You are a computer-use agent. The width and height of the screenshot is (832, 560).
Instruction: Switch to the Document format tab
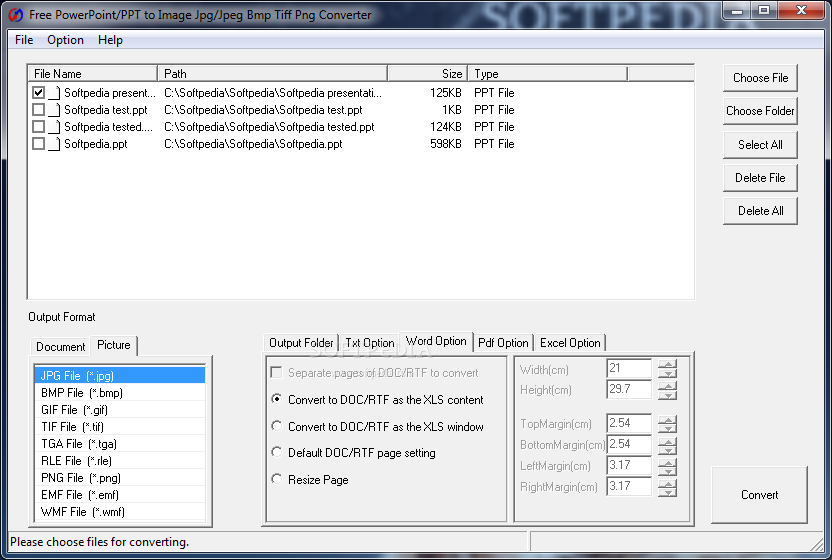coord(60,347)
